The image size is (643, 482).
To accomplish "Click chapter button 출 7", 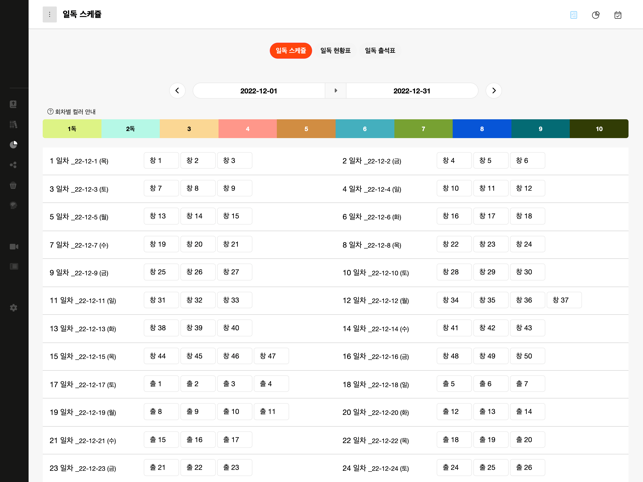I will (527, 384).
